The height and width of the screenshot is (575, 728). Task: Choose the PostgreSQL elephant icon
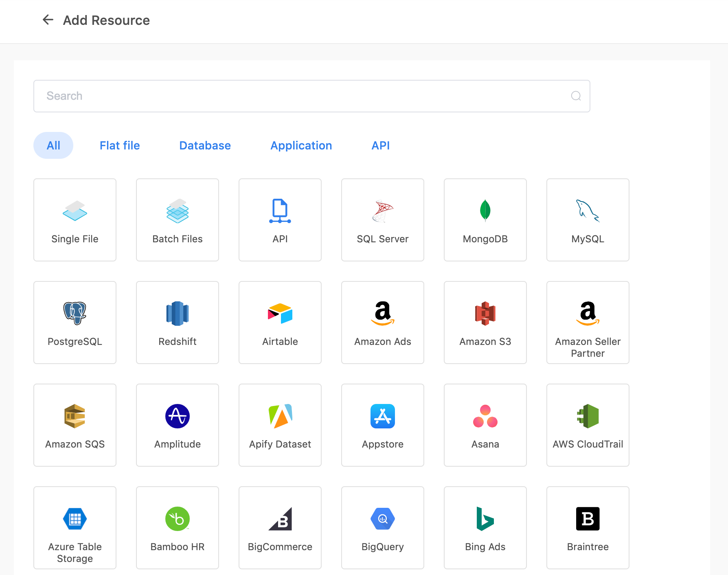tap(75, 313)
